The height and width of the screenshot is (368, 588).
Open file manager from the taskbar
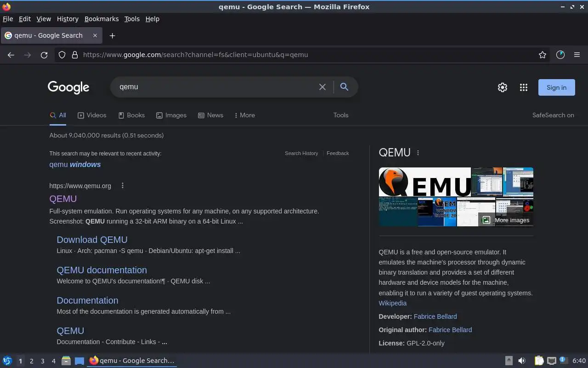pos(66,361)
